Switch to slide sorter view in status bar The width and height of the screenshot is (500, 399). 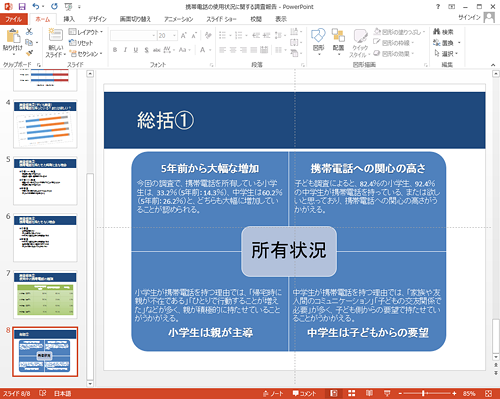[352, 394]
